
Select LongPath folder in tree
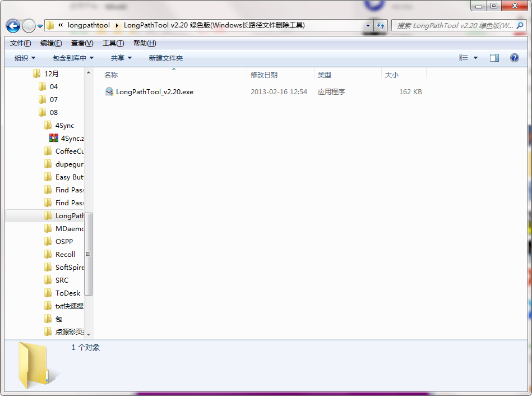(x=69, y=215)
